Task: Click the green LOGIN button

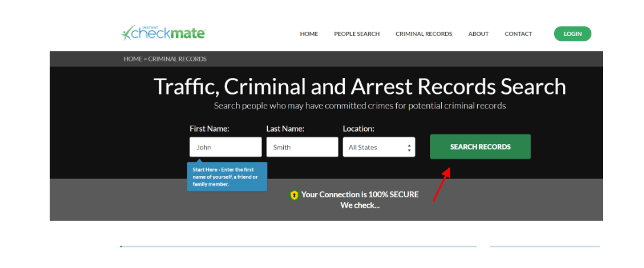Action: (572, 34)
